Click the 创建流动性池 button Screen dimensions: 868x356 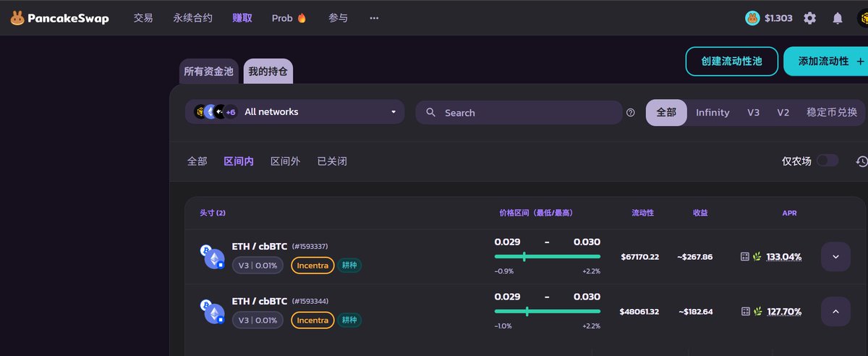coord(732,62)
